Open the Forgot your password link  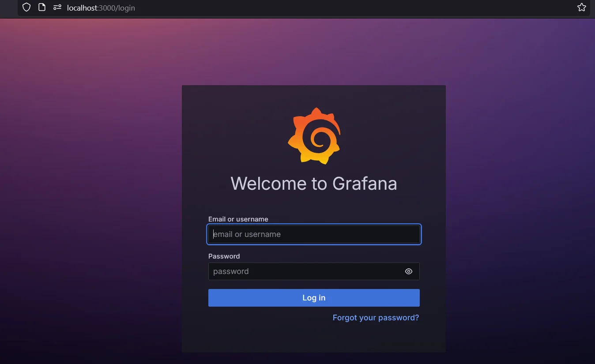pyautogui.click(x=376, y=318)
